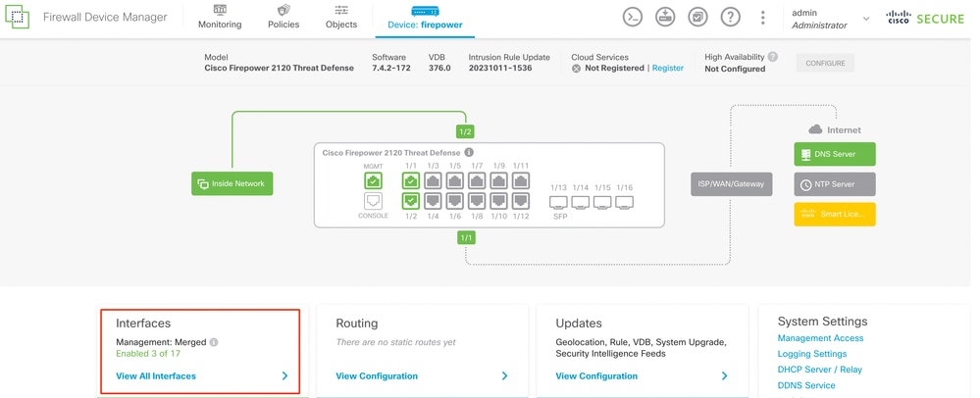Select the CONSOLE port icon
The height and width of the screenshot is (398, 980).
[x=373, y=201]
